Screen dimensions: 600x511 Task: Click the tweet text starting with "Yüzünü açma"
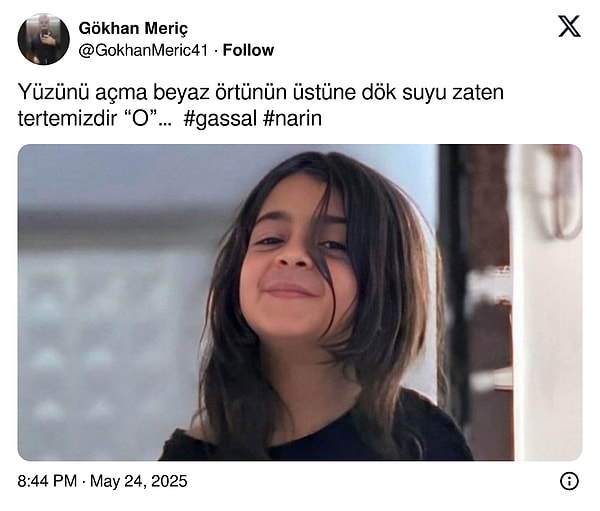tap(261, 106)
